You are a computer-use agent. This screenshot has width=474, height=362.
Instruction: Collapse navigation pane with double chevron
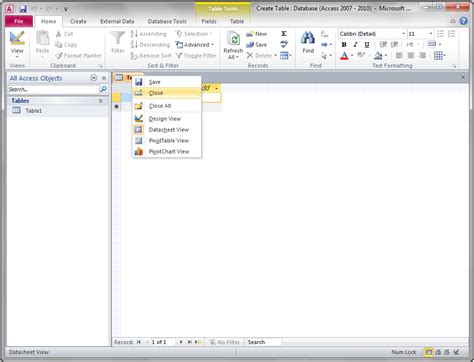pyautogui.click(x=104, y=78)
